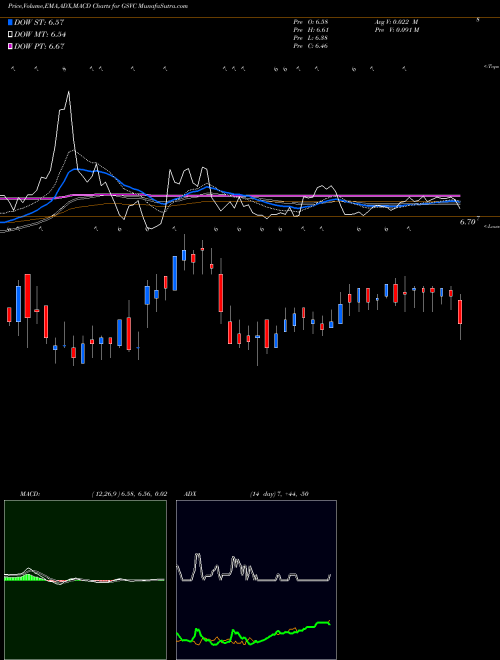Click the blue DOW ST legend swatch
Viewport: 500px width, 660px height.
10,22
